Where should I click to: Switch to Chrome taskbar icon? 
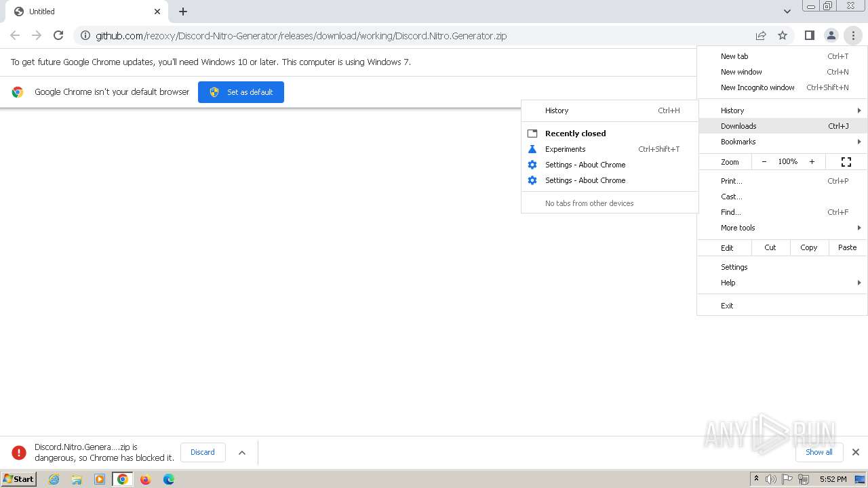[122, 479]
